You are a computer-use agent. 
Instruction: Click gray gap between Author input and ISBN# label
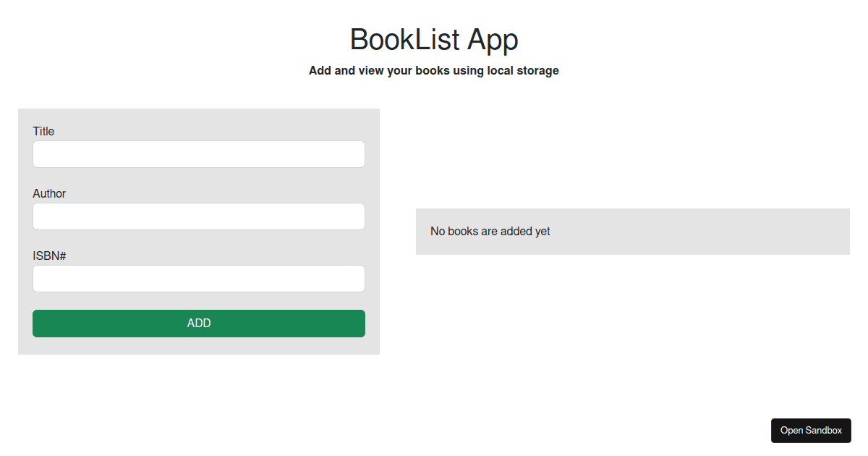pyautogui.click(x=199, y=239)
